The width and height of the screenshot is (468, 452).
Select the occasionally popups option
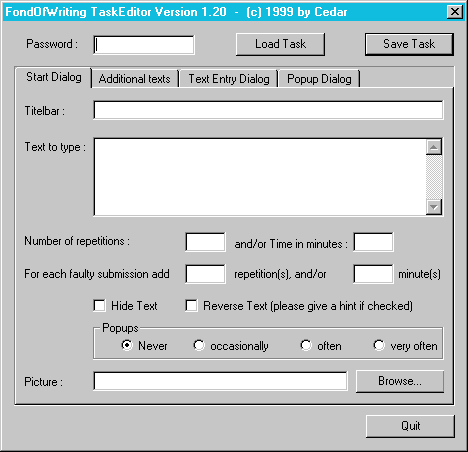pos(199,345)
